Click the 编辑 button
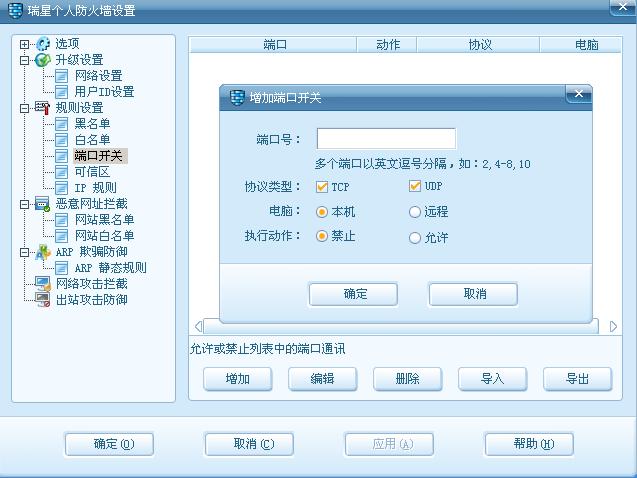This screenshot has height=478, width=637. [323, 379]
